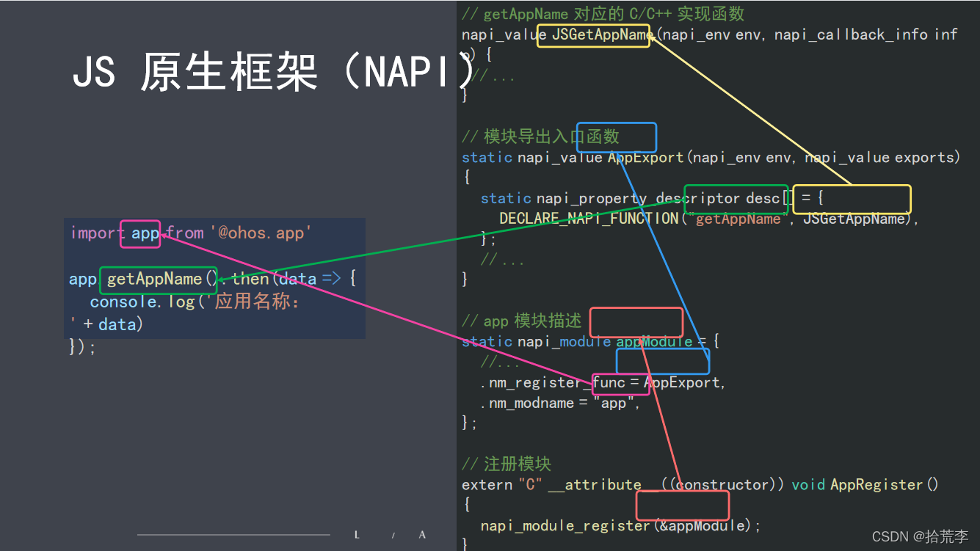Click the red box above napi_module_register
The height and width of the screenshot is (551, 980).
(682, 505)
